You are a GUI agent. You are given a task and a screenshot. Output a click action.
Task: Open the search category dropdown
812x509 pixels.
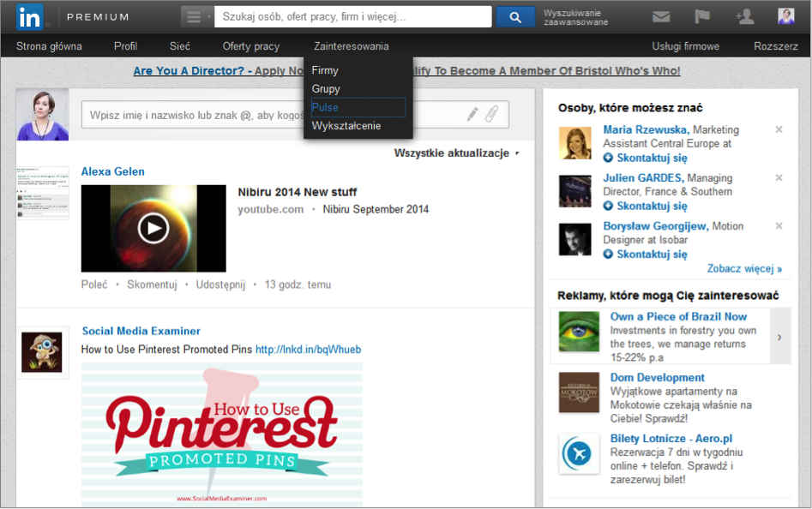click(x=197, y=17)
